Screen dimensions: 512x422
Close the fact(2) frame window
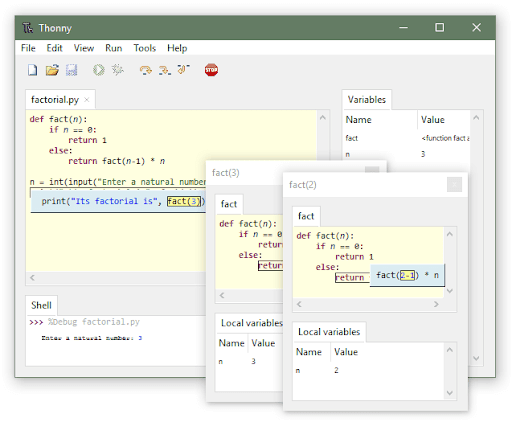click(454, 184)
